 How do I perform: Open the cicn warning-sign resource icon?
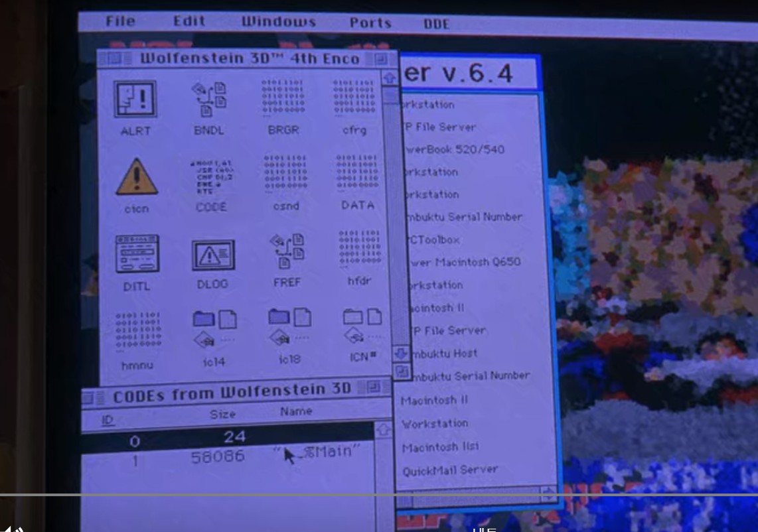(136, 176)
